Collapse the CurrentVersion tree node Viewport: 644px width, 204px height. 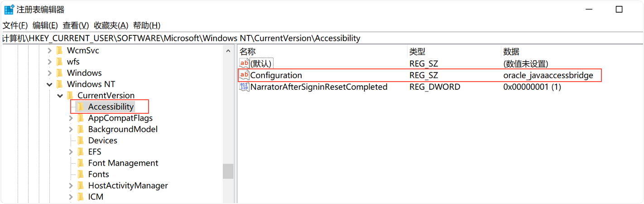click(x=60, y=96)
